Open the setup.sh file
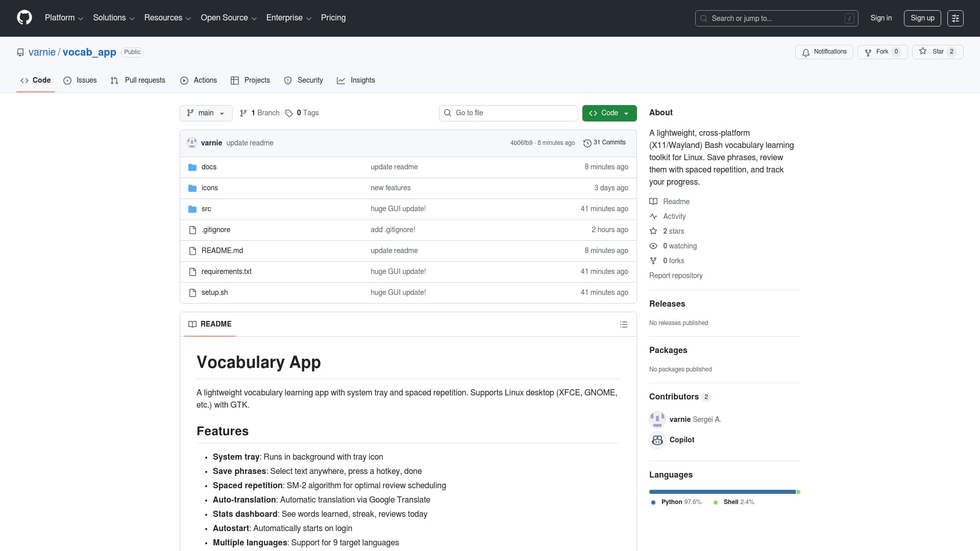The width and height of the screenshot is (980, 551). (214, 292)
